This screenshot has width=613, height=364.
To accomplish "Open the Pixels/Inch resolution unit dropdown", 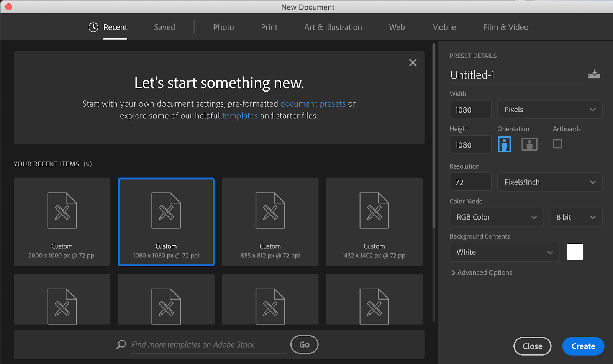I will (550, 182).
